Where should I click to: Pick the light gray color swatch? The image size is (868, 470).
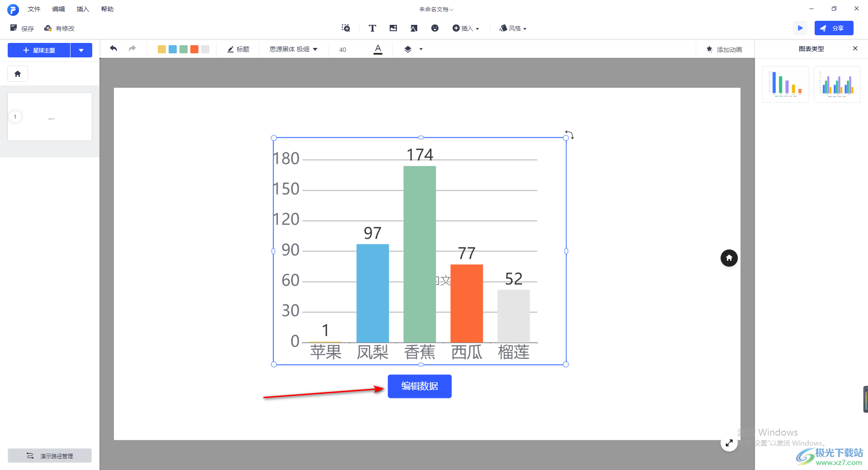[x=205, y=49]
